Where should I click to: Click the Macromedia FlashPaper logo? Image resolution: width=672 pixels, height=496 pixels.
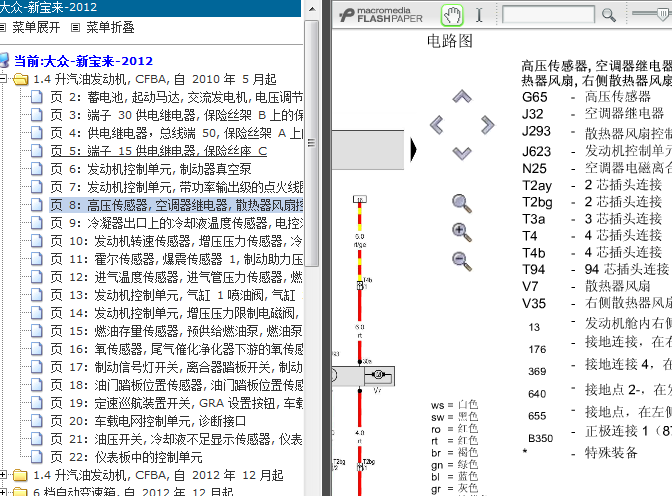coord(381,15)
